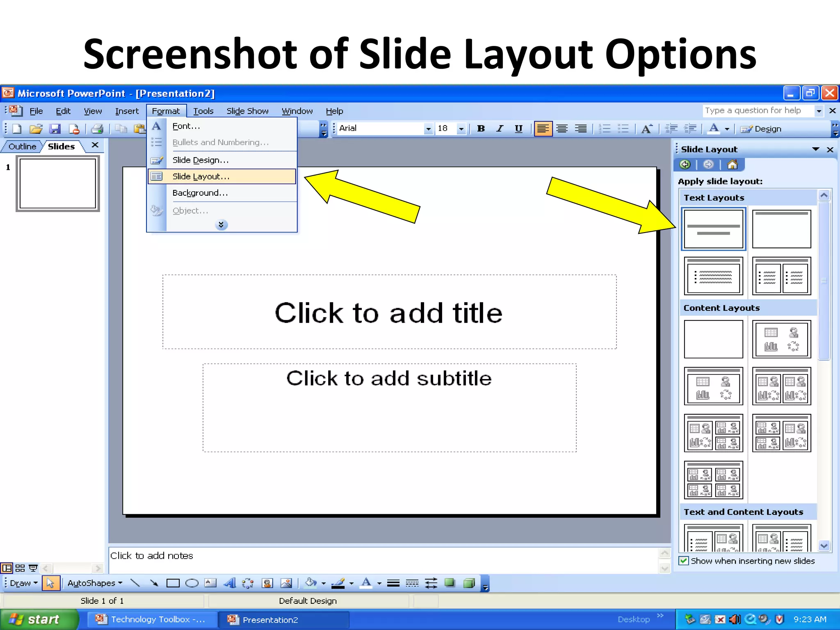840x630 pixels.
Task: Click the Underline formatting button
Action: (518, 128)
